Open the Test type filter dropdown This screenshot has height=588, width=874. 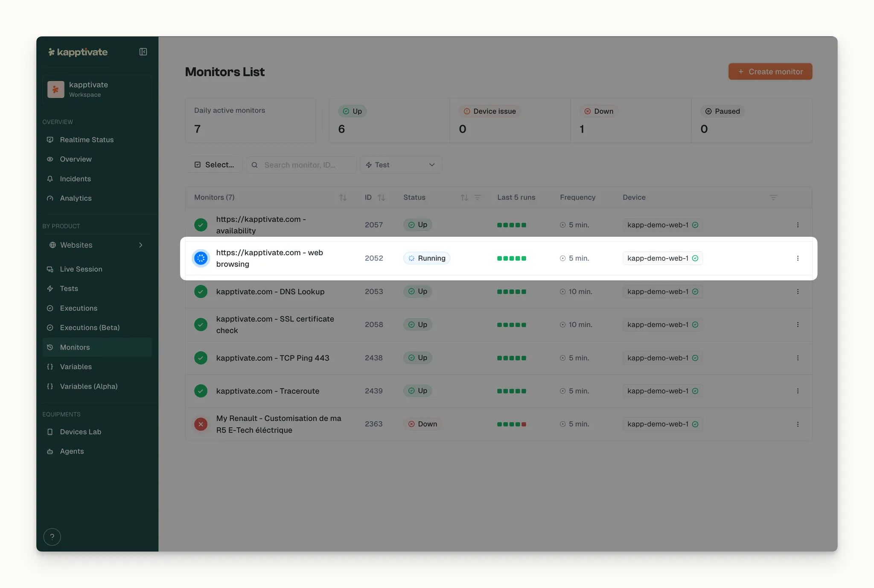click(401, 165)
